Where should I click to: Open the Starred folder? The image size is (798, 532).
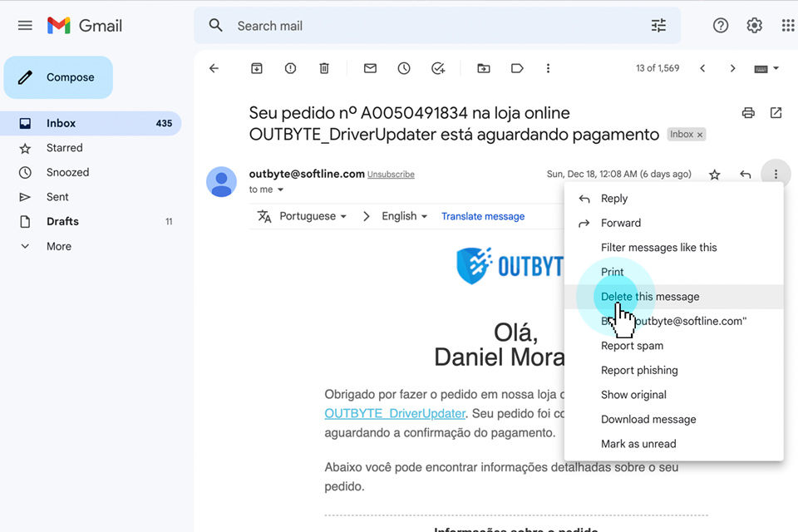pos(91,148)
